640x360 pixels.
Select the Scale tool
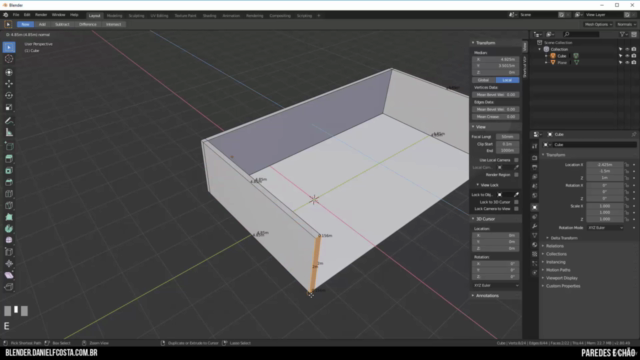click(x=9, y=107)
